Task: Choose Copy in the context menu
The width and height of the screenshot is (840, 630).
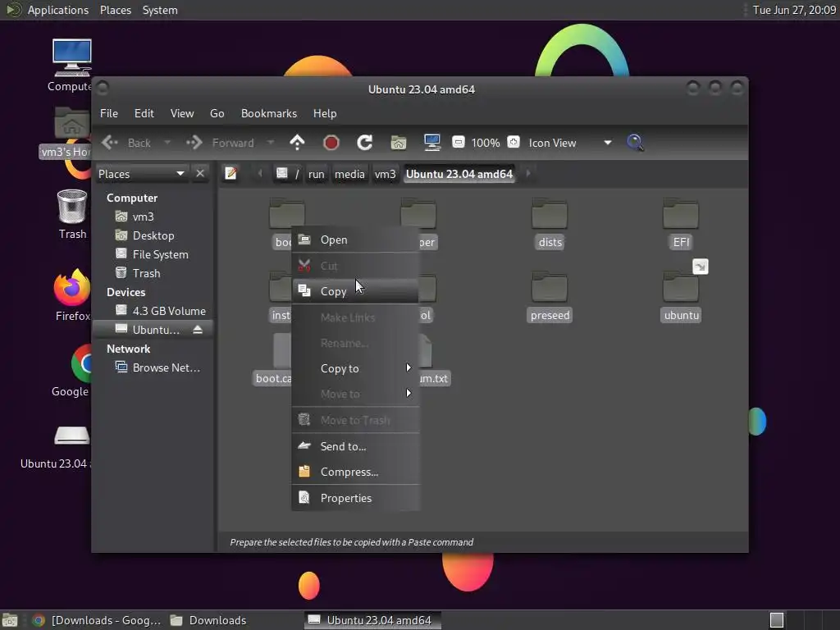Action: tap(355, 291)
